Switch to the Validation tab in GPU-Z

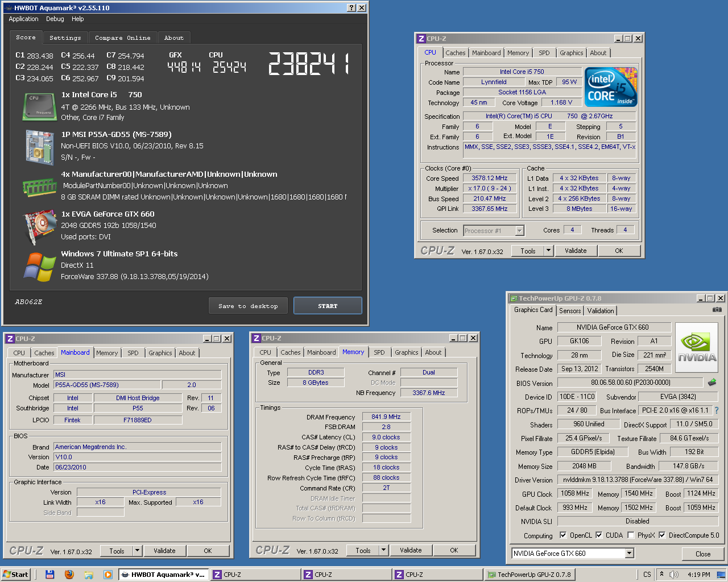click(601, 311)
